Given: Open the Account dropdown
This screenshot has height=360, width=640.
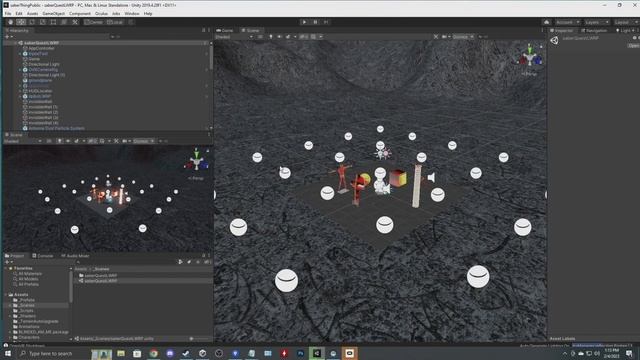Looking at the screenshot, I should pos(567,22).
